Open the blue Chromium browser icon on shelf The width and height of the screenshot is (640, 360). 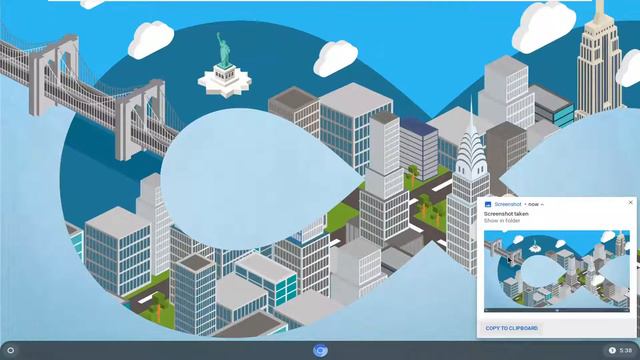320,350
